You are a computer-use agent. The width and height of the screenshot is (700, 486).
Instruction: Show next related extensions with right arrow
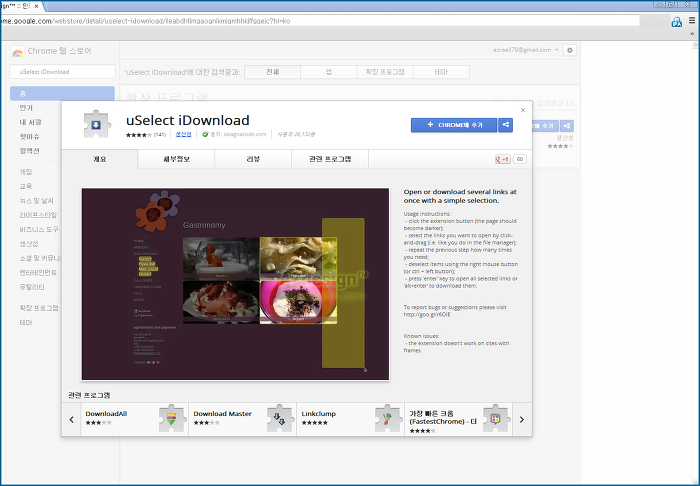tap(522, 420)
